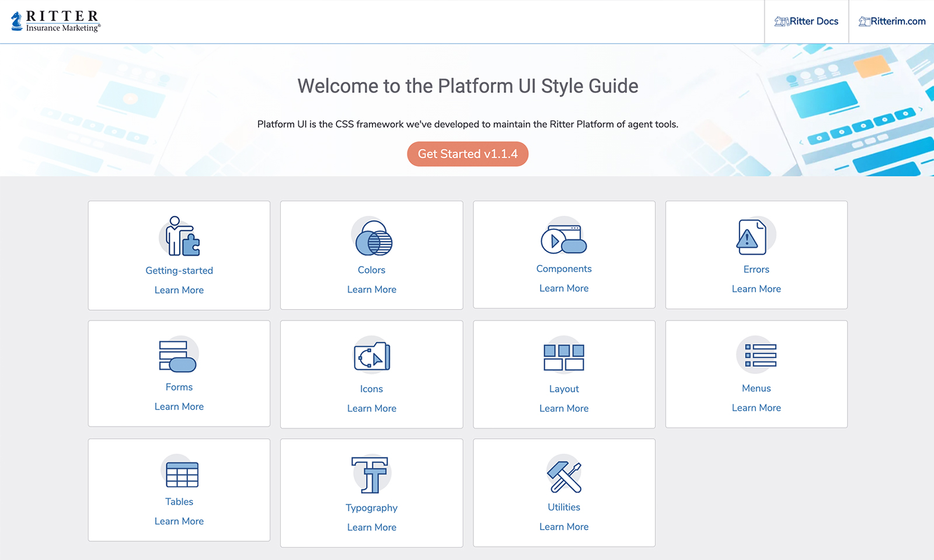Click the Welcome to the Platform UI heading

468,86
